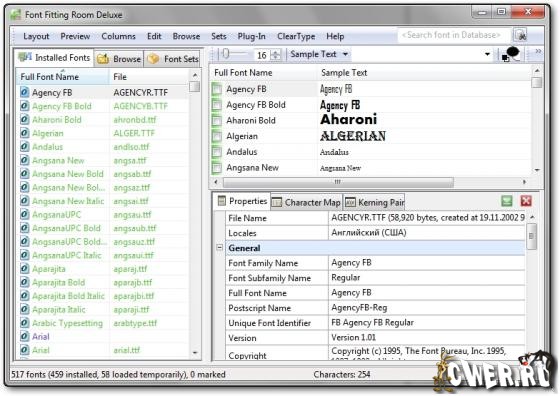Click the Font Subfamily Name value Regular
Image resolution: width=560 pixels, height=396 pixels.
pos(345,278)
